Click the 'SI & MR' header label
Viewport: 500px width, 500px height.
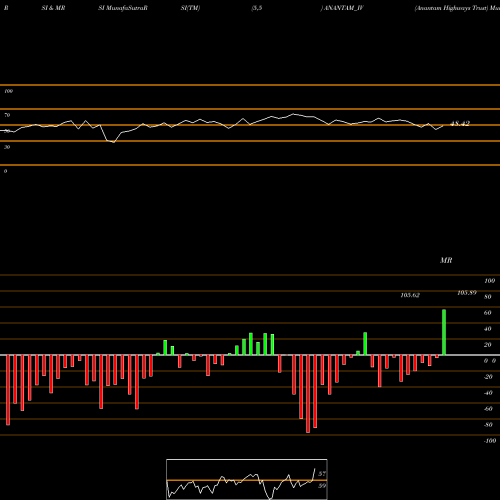pyautogui.click(x=53, y=8)
